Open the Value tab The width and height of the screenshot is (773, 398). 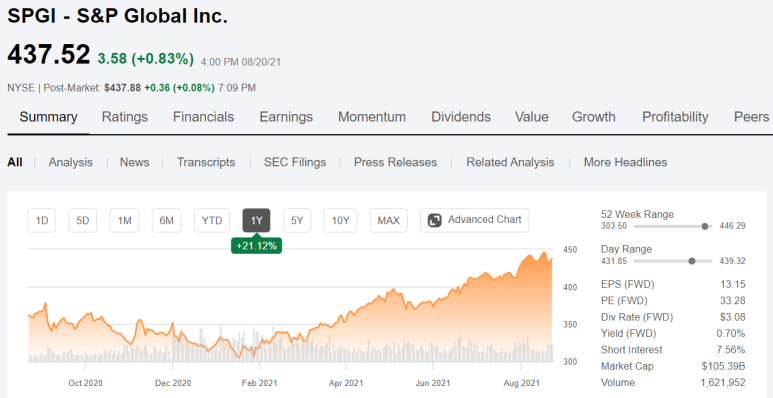(x=531, y=117)
